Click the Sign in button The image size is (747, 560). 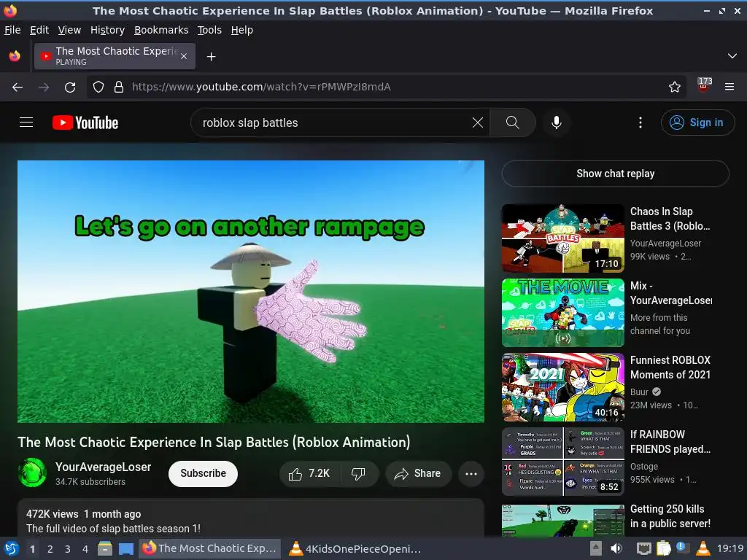[697, 122]
